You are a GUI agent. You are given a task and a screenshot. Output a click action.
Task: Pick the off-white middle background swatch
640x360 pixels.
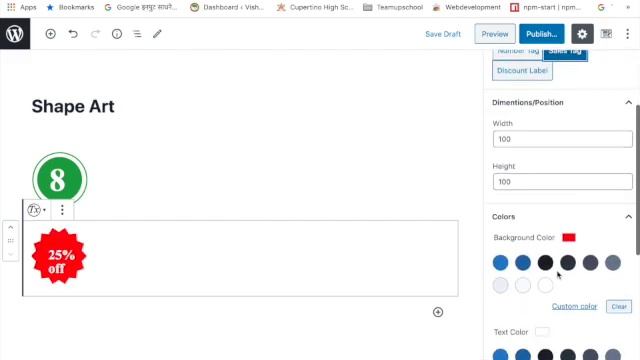click(523, 285)
